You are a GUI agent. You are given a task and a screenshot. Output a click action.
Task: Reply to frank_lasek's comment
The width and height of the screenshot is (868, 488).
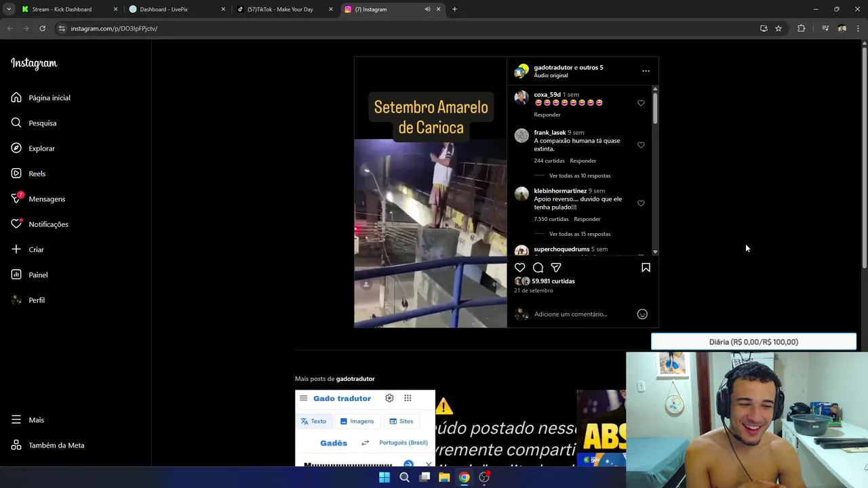pyautogui.click(x=583, y=161)
